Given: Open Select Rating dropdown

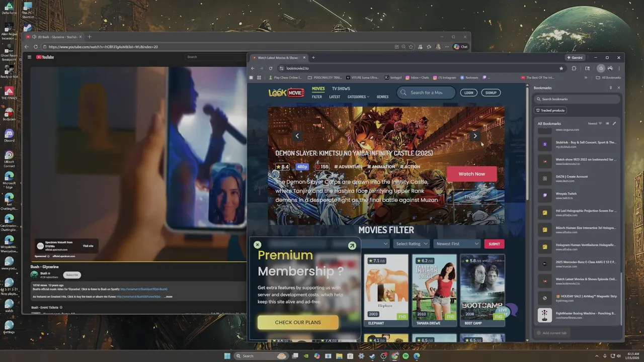Looking at the screenshot, I should click(412, 244).
